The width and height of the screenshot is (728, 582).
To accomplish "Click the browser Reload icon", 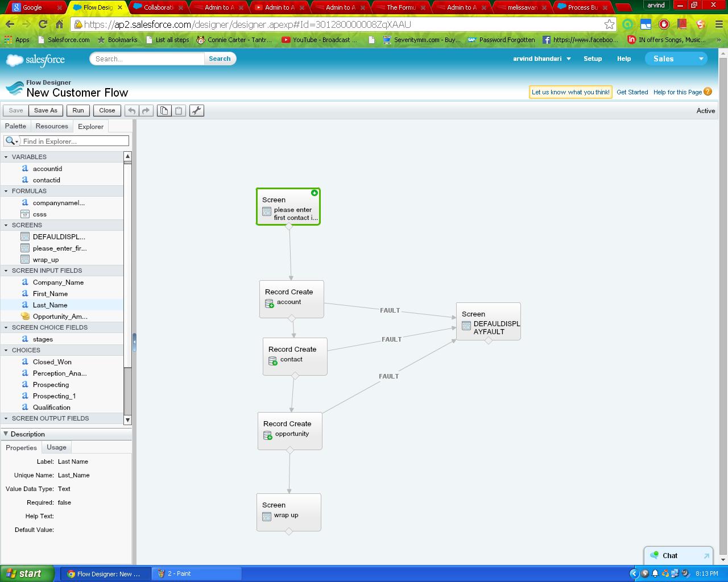I will [43, 24].
